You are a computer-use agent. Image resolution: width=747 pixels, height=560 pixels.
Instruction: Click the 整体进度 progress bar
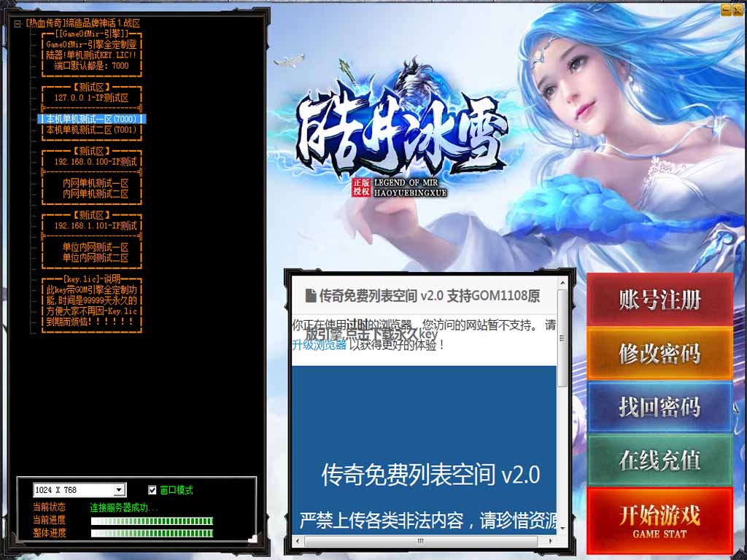152,533
